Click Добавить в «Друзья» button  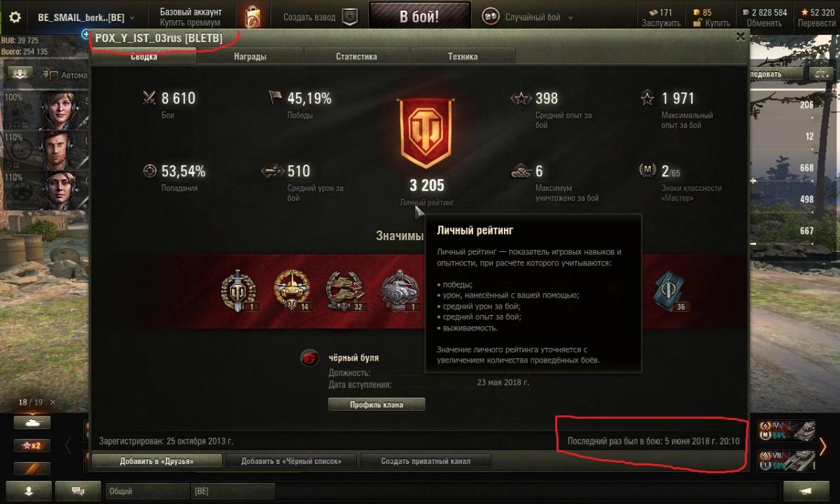click(x=157, y=461)
